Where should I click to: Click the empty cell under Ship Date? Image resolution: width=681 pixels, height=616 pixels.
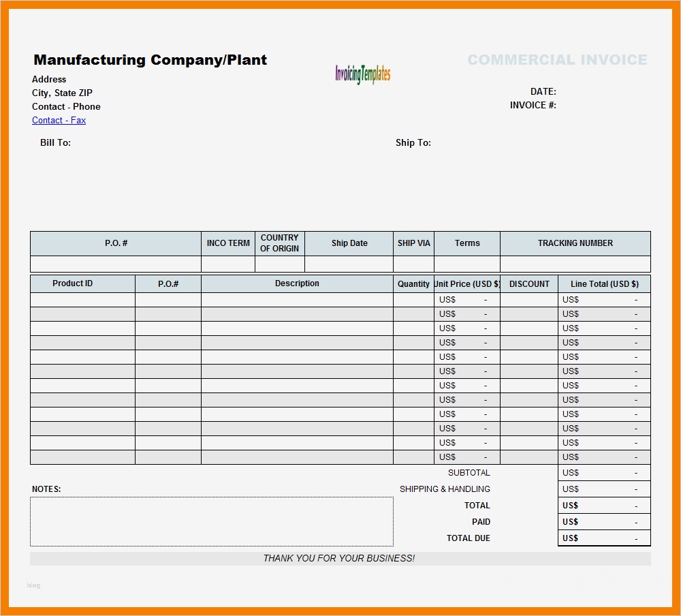pyautogui.click(x=349, y=264)
